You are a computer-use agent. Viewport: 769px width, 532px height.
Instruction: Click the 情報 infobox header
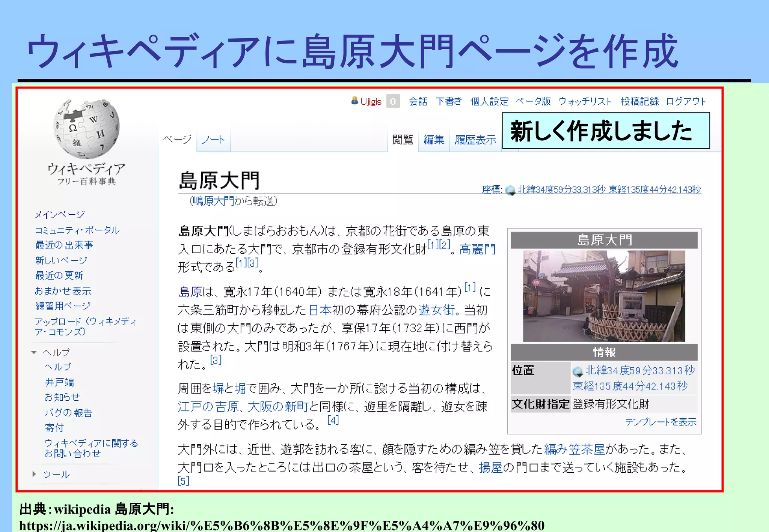pos(604,352)
